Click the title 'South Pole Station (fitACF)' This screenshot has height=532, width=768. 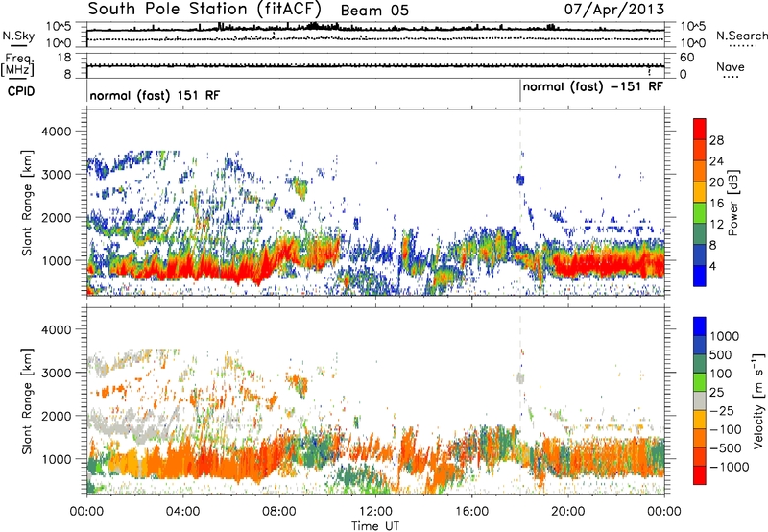[x=204, y=10]
